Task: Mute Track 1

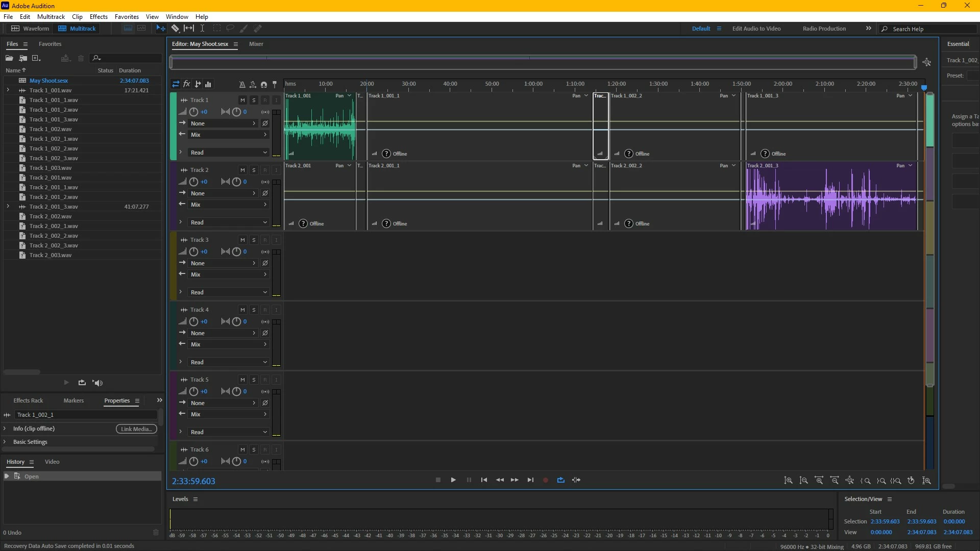Action: click(242, 100)
